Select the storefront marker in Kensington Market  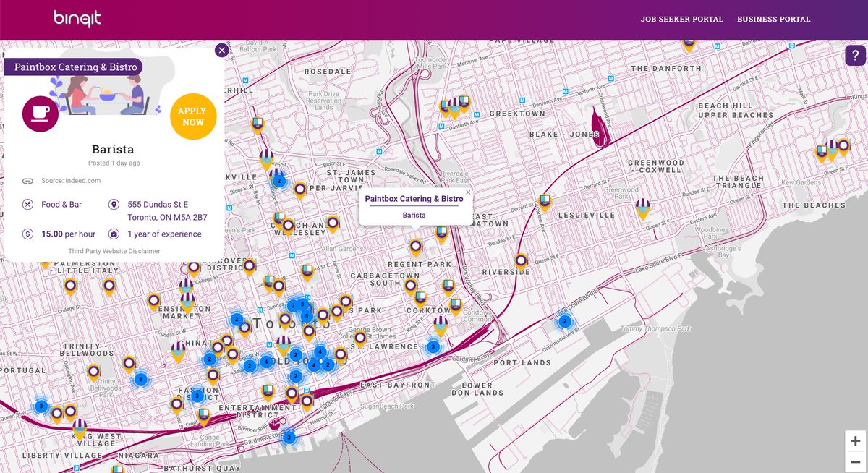click(187, 302)
